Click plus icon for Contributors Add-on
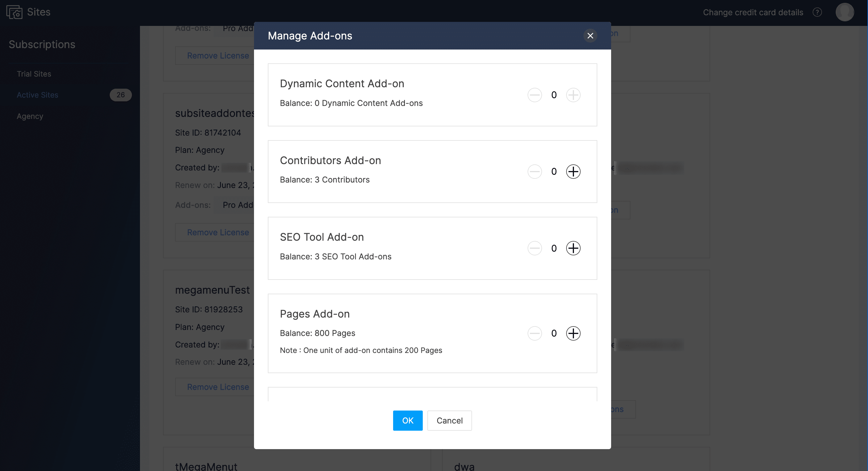 click(x=573, y=172)
